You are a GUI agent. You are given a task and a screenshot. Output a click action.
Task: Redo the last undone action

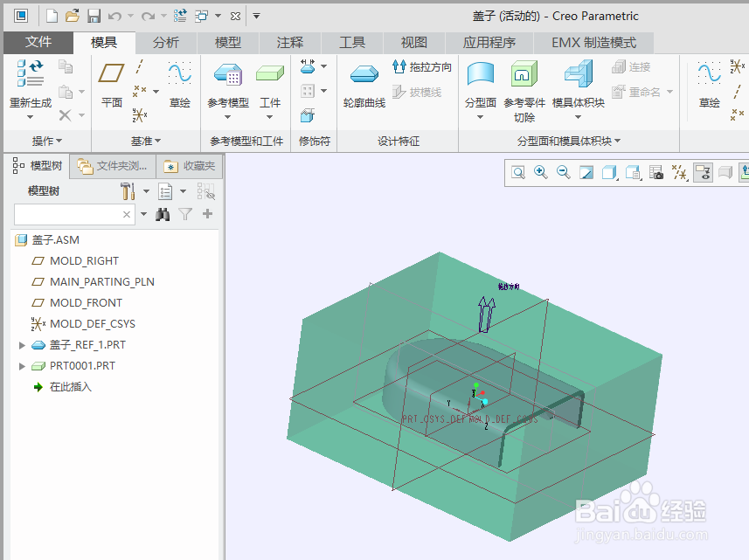point(148,17)
